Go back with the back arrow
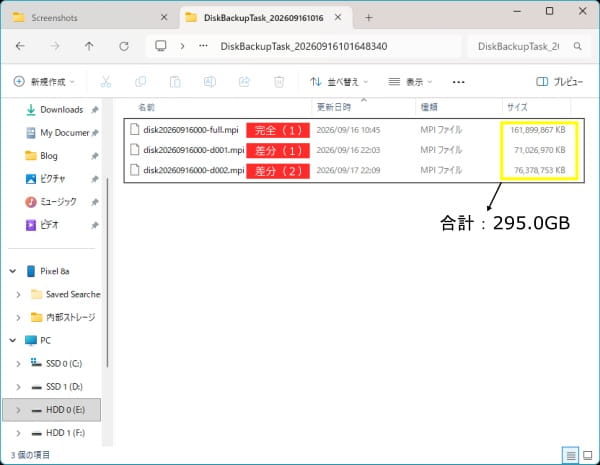The height and width of the screenshot is (465, 600). tap(20, 46)
